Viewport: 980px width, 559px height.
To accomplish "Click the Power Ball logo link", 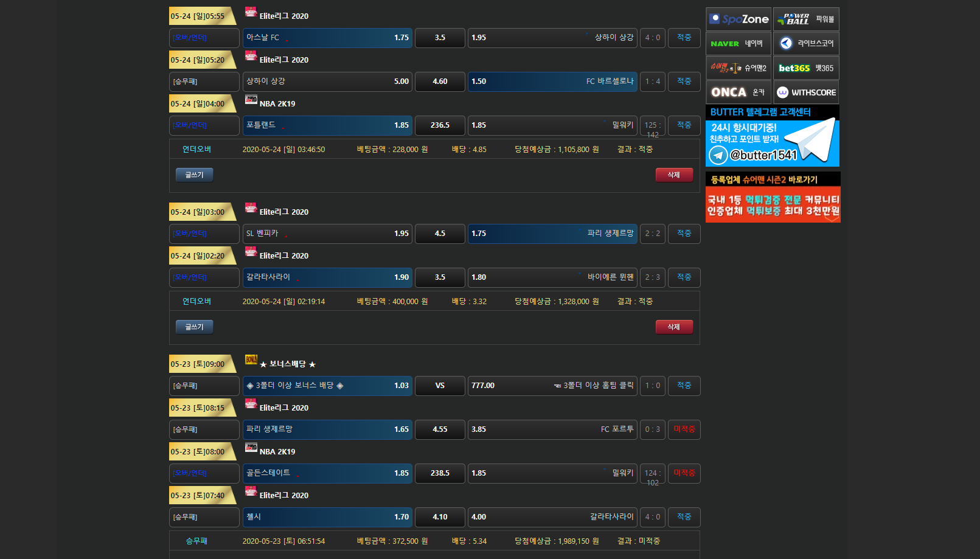I will tap(806, 19).
